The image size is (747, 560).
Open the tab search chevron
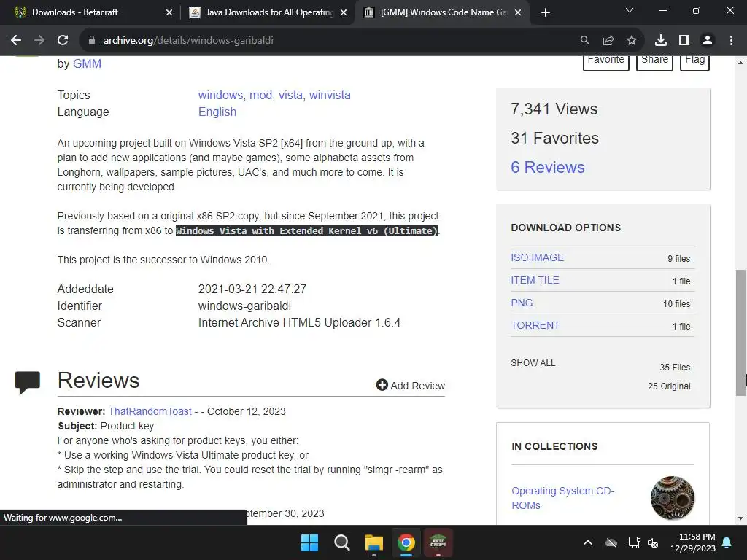click(630, 10)
